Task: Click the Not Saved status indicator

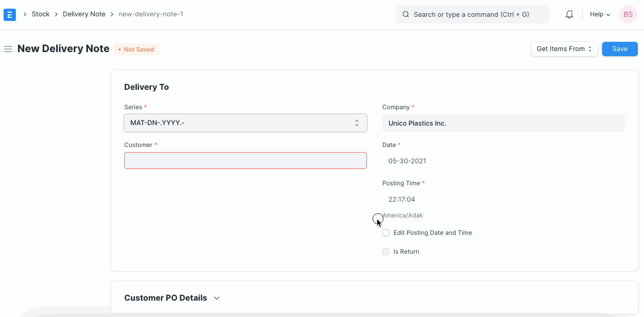Action: tap(136, 50)
